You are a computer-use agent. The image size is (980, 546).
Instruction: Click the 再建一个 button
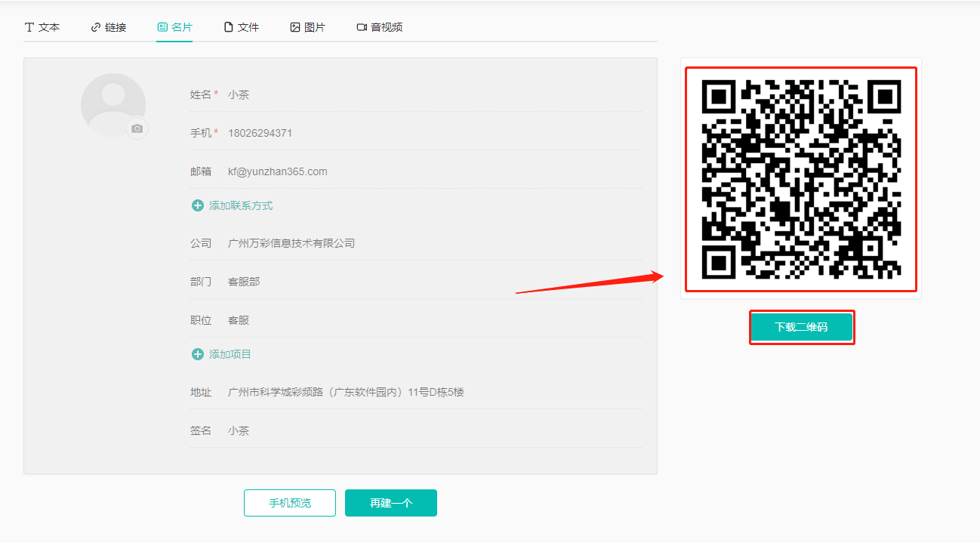click(391, 503)
